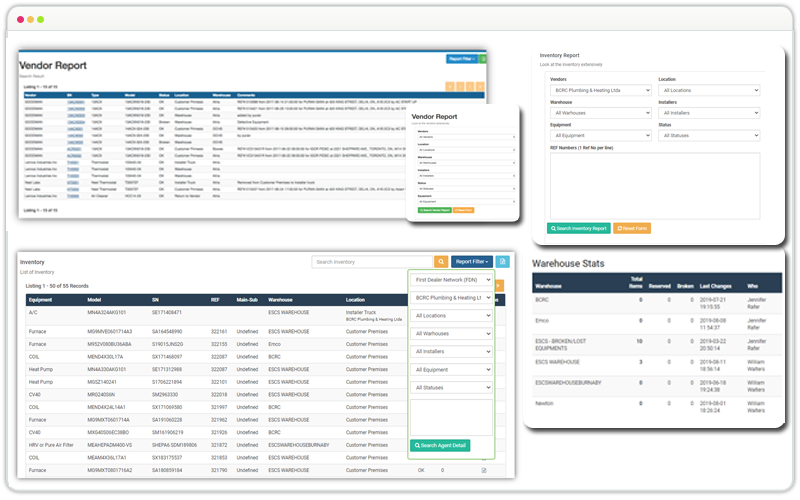Viewport: 800px width, 500px height.
Task: Open the Vendors dropdown in Inventory Report
Action: 600,90
